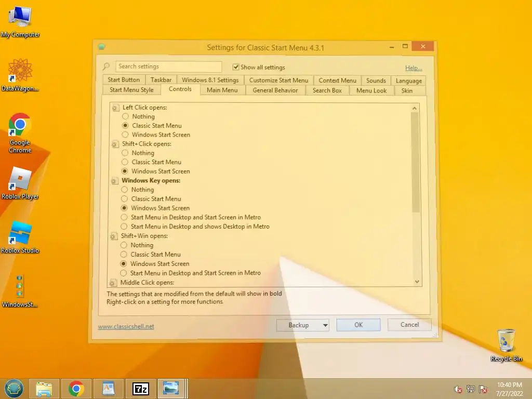Switch to Start Menu Style tab
Screen dimensions: 532x399
click(131, 90)
